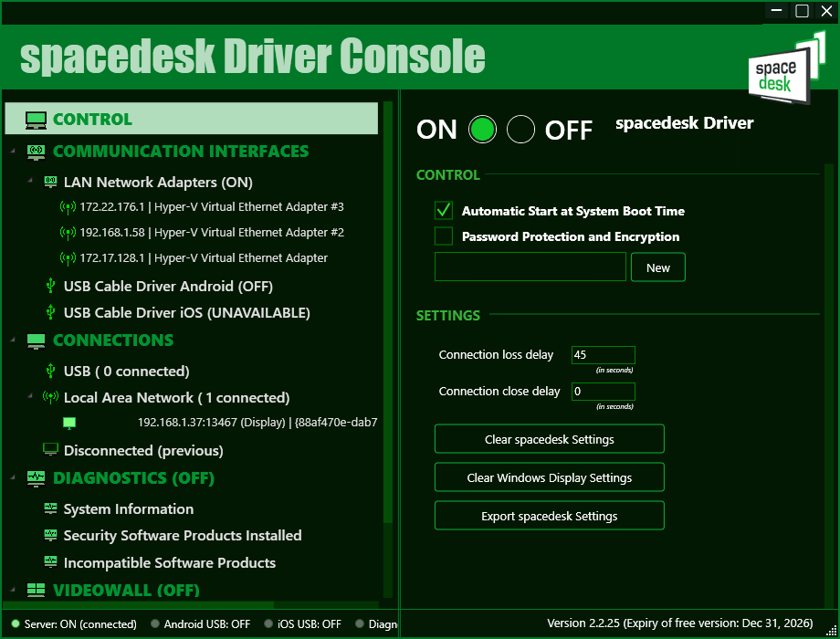Image resolution: width=840 pixels, height=639 pixels.
Task: Click the spacedesk logo
Action: point(786,68)
